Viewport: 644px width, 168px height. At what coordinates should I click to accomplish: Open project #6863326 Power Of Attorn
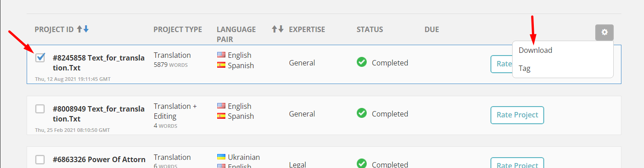pos(99,159)
